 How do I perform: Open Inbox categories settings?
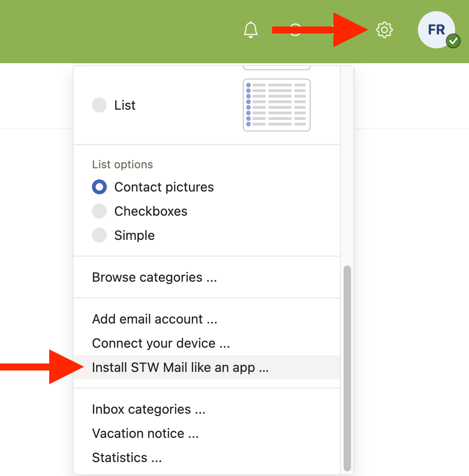pyautogui.click(x=149, y=410)
